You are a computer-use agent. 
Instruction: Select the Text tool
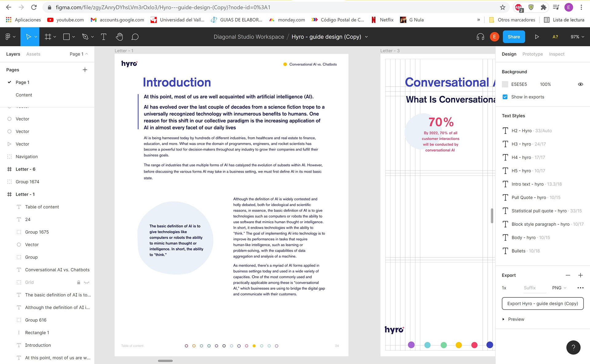(104, 37)
